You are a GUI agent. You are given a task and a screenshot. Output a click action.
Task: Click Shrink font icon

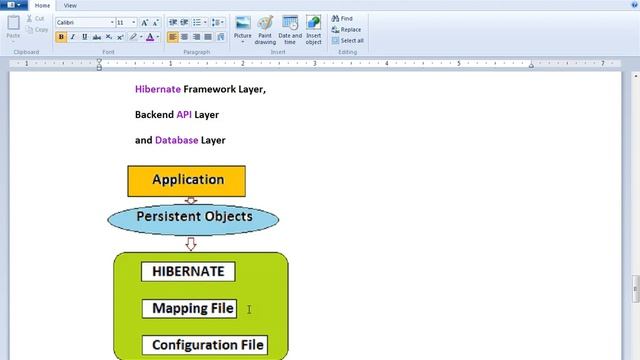point(156,23)
